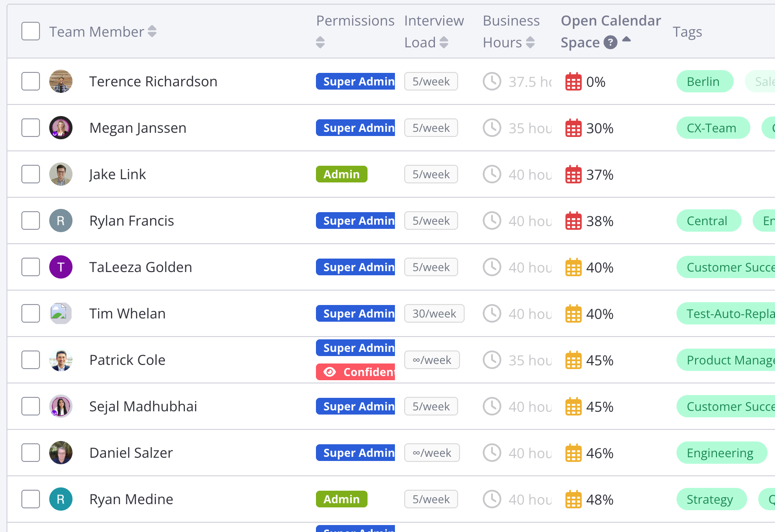Viewport: 775px width, 532px height.
Task: Click Tim Whelan's 30/week interview load button
Action: [434, 313]
